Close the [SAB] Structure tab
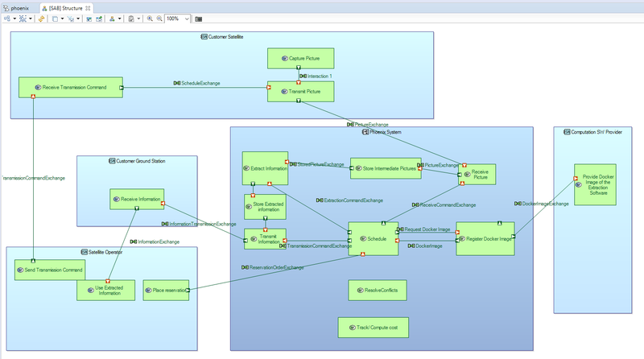 click(x=88, y=6)
